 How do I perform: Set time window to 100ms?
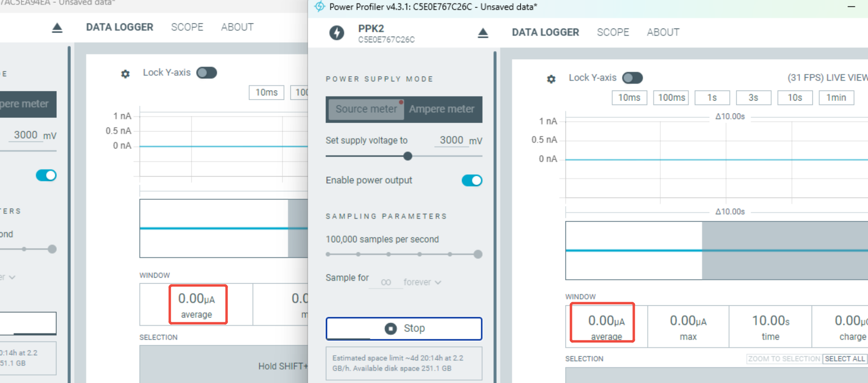pyautogui.click(x=671, y=98)
